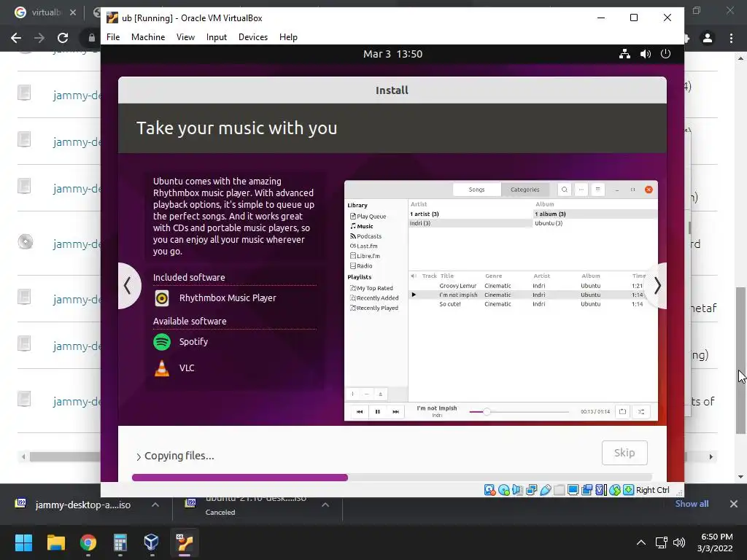The height and width of the screenshot is (560, 747).
Task: Click the VLC cone icon
Action: 162,368
